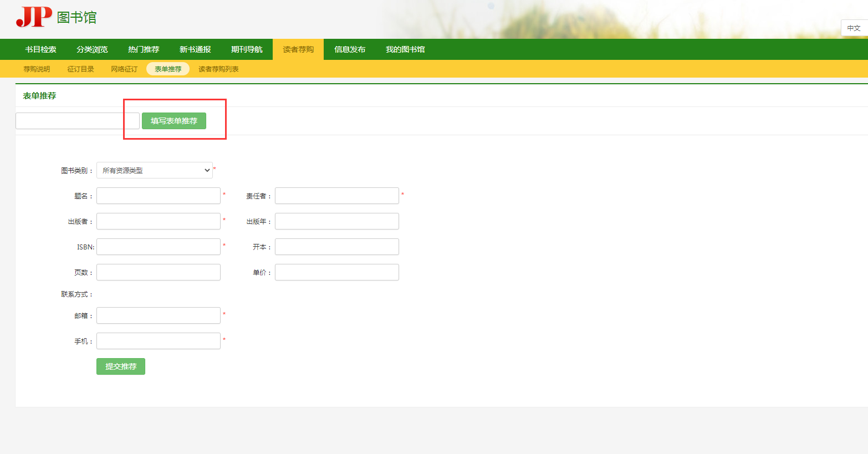Expand the 图书类别 resource type dropdown
The image size is (868, 454).
(154, 170)
